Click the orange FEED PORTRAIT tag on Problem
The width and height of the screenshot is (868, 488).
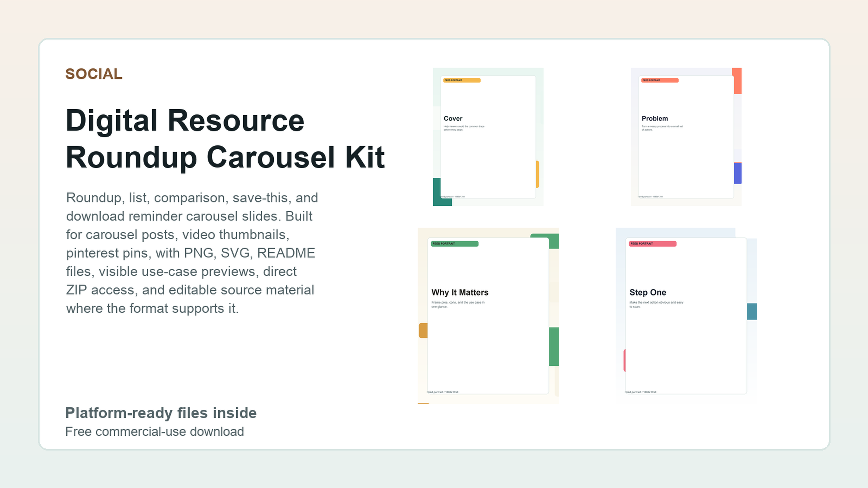coord(660,80)
